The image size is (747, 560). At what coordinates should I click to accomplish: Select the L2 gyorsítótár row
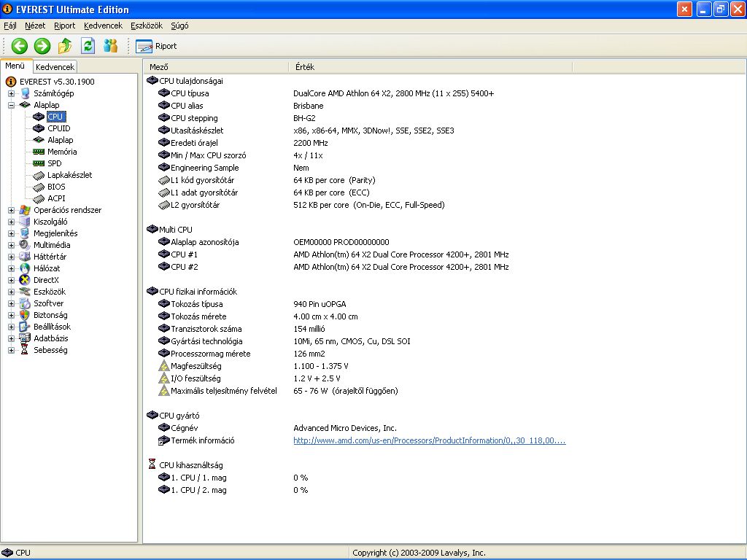pos(301,205)
